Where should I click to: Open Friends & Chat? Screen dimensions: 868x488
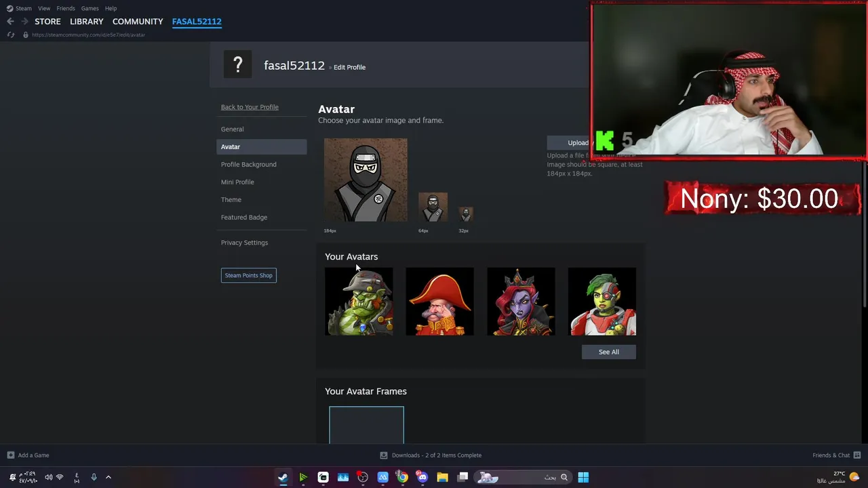tap(831, 455)
